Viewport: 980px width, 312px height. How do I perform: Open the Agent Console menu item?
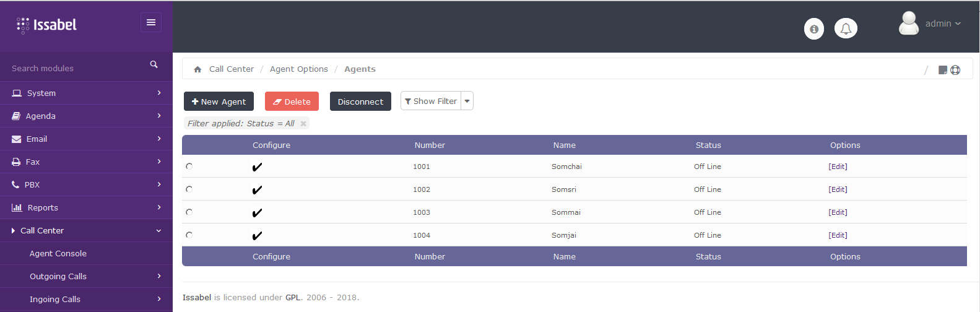point(58,253)
